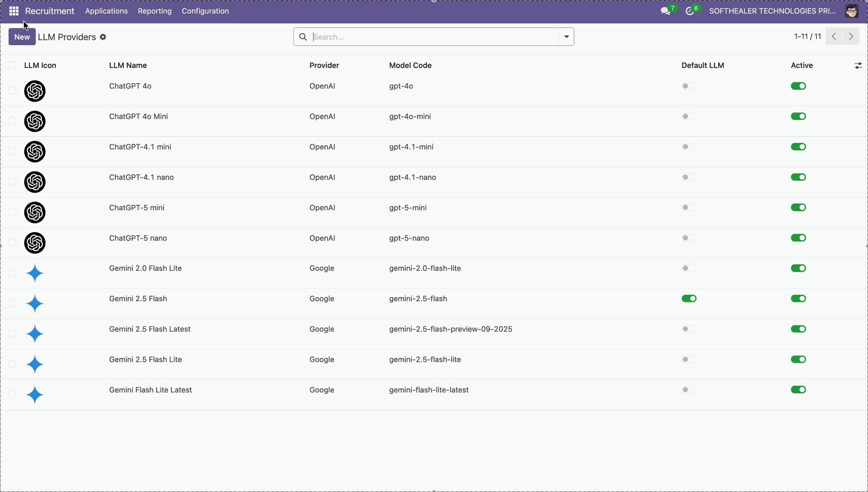Open the apps grid menu icon
868x492 pixels.
(14, 11)
